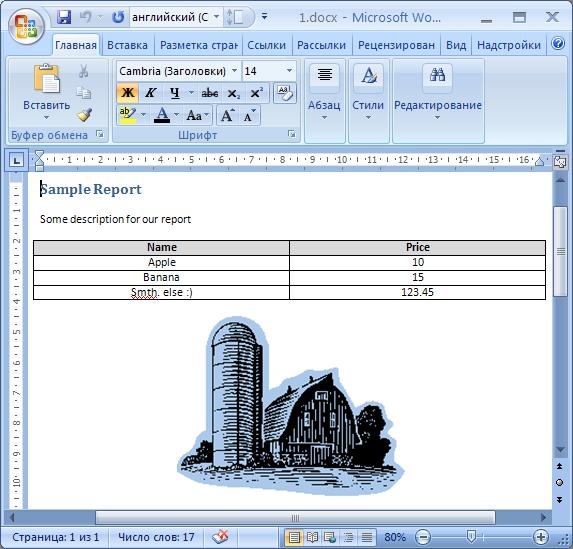This screenshot has height=549, width=573.
Task: Open the Разметка страницы tab
Action: (199, 45)
